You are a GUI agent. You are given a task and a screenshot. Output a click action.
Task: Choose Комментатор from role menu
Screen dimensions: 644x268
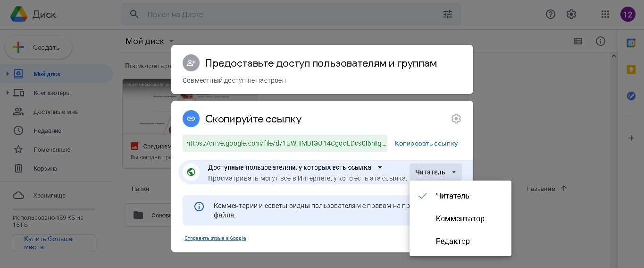tap(460, 218)
